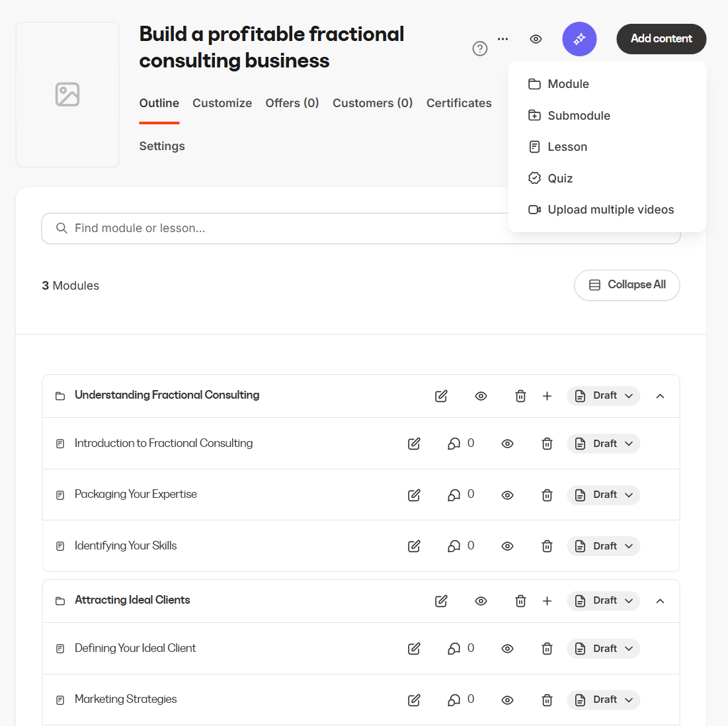
Task: Open Draft dropdown for Defining Your Ideal Client
Action: click(604, 649)
